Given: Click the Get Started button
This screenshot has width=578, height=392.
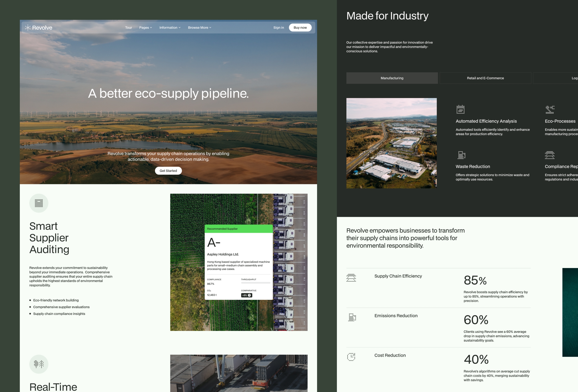Looking at the screenshot, I should coord(168,171).
